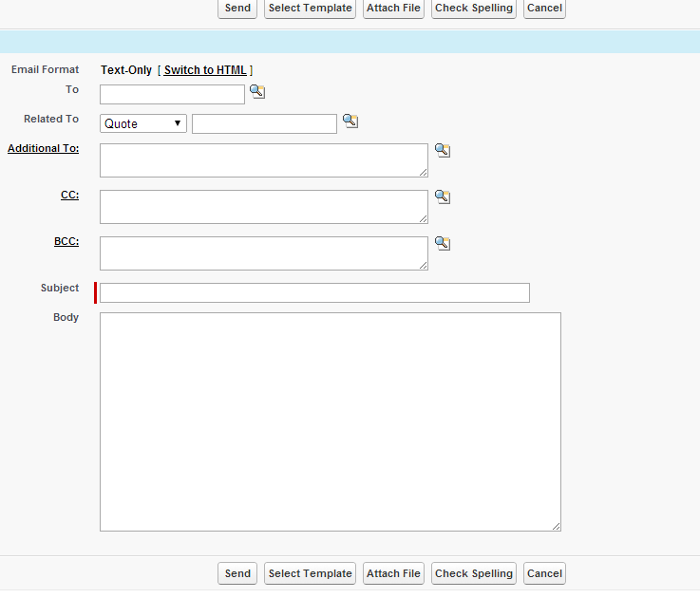Image resolution: width=700 pixels, height=598 pixels.
Task: Open the Additional To label link
Action: click(x=44, y=148)
